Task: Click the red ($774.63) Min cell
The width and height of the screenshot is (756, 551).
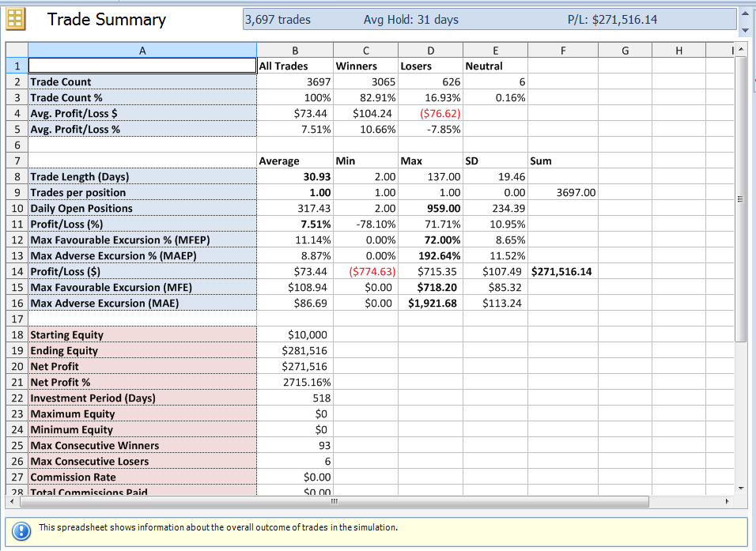Action: (x=366, y=272)
